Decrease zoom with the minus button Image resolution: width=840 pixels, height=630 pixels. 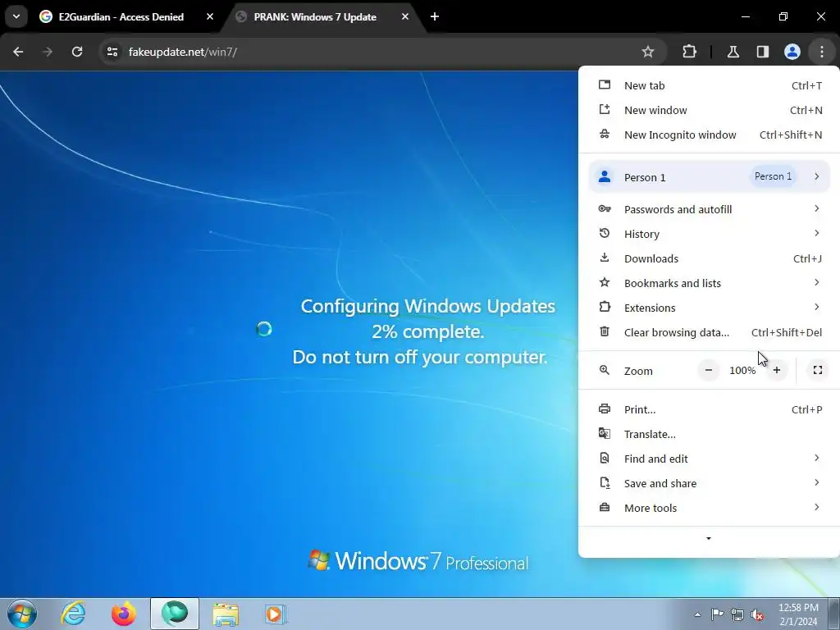click(x=708, y=370)
